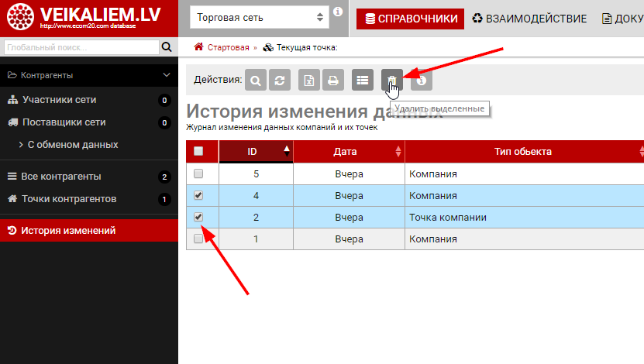Check the checkbox for row ID 5

pyautogui.click(x=198, y=173)
